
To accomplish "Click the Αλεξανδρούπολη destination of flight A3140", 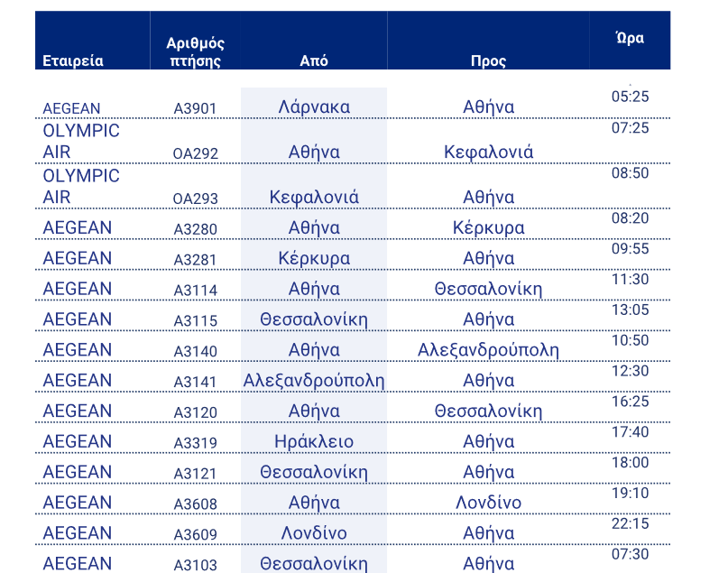I will [488, 350].
